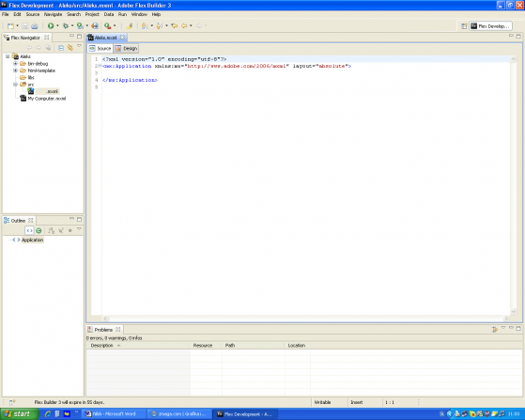The height and width of the screenshot is (420, 525).
Task: Click the Open Perspective icon
Action: [464, 26]
